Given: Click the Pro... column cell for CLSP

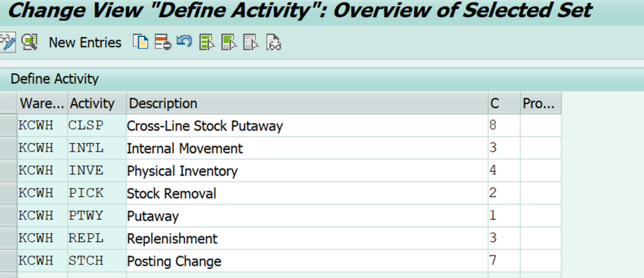Looking at the screenshot, I should (540, 126).
